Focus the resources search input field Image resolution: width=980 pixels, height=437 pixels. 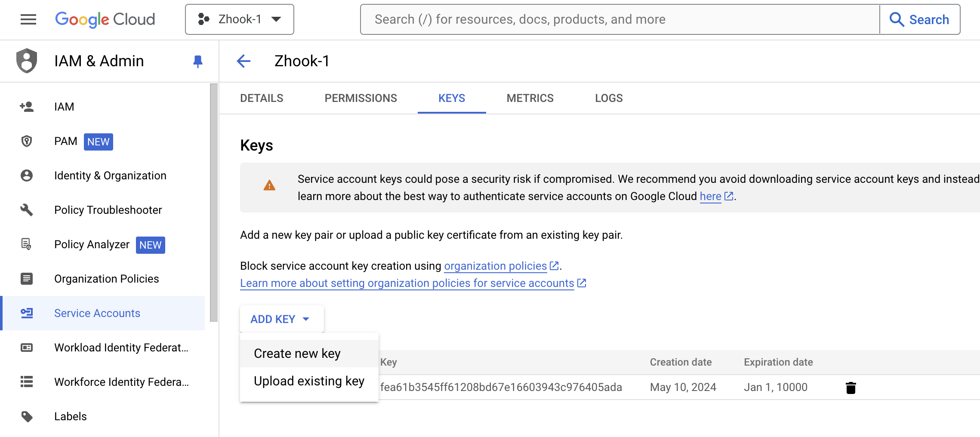(x=619, y=19)
